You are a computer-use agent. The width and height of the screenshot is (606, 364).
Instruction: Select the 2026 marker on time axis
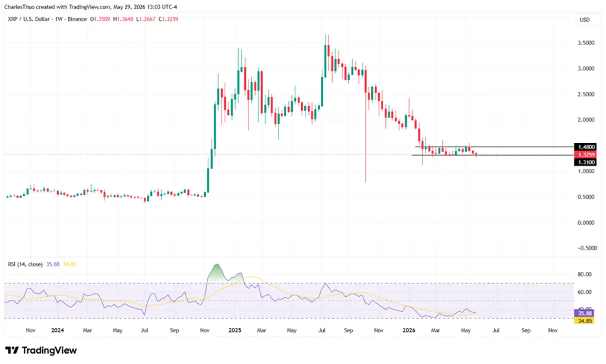coord(409,330)
